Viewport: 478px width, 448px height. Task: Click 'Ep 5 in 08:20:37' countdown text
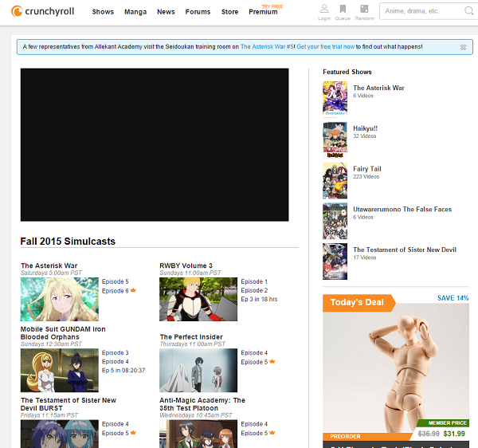tap(123, 370)
